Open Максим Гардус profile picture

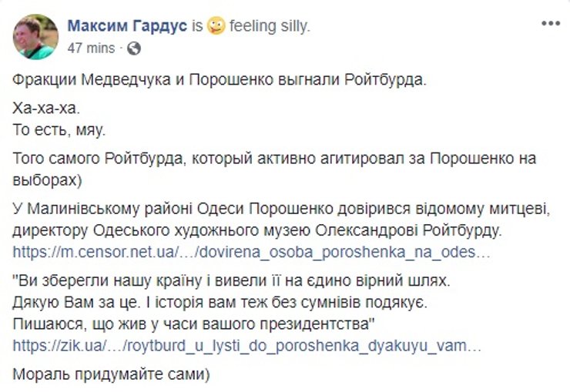pos(35,36)
